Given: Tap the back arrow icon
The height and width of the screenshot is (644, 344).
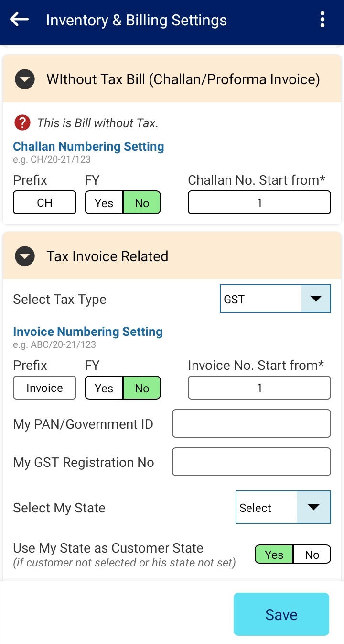Looking at the screenshot, I should pos(19,20).
